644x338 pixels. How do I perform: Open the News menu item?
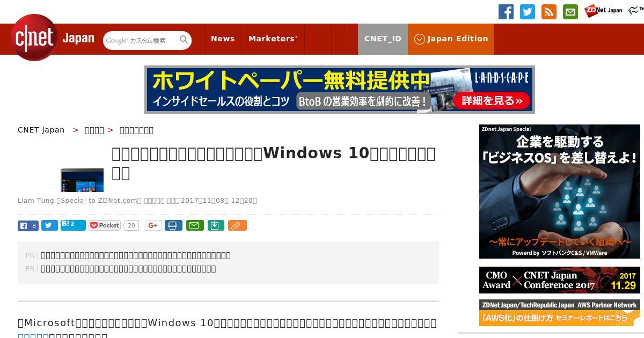(x=223, y=39)
